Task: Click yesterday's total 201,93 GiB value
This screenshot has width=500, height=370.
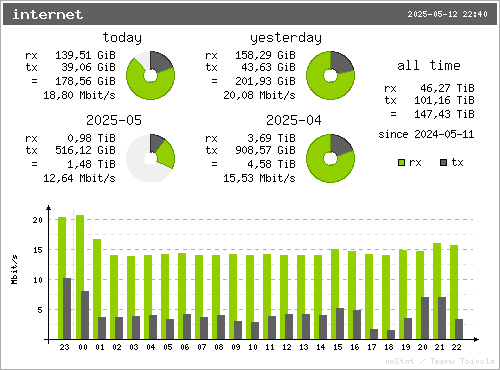Action: coord(265,81)
